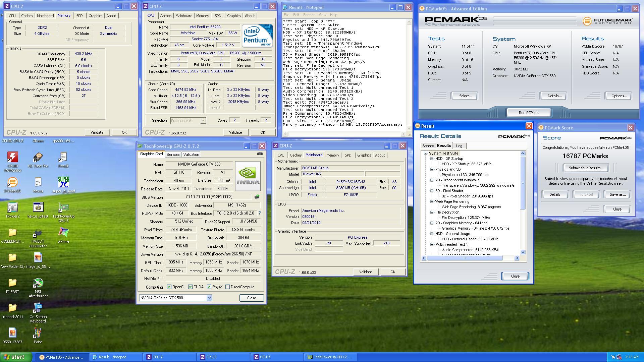Collapse the System Test Suite tree node
The height and width of the screenshot is (362, 644).
click(425, 153)
